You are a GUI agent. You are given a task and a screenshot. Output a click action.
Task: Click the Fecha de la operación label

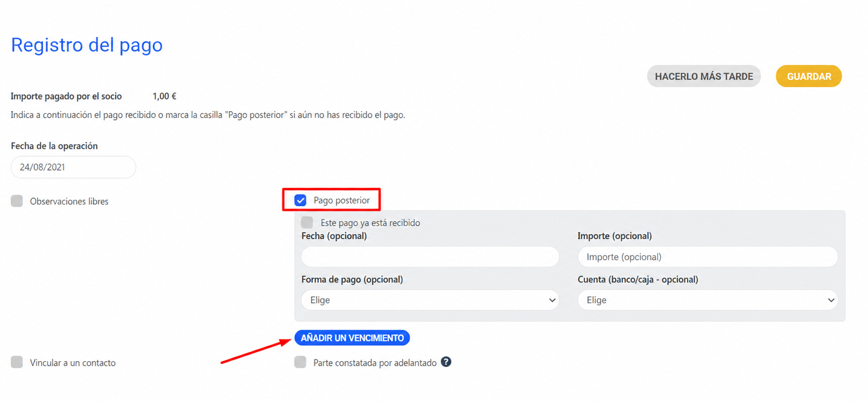tap(54, 146)
